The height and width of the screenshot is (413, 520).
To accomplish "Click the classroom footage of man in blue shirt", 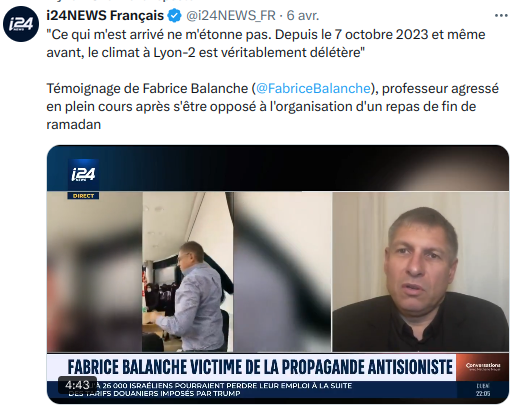I will tap(188, 272).
